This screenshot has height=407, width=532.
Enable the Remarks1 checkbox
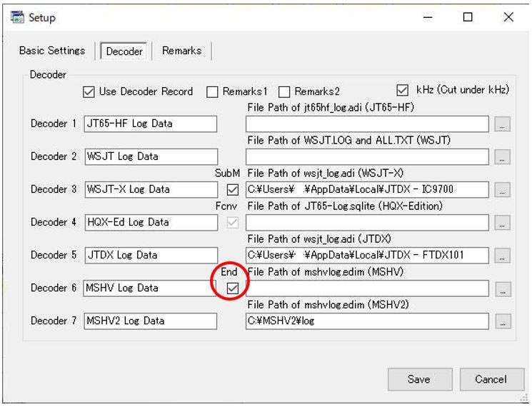tap(212, 91)
